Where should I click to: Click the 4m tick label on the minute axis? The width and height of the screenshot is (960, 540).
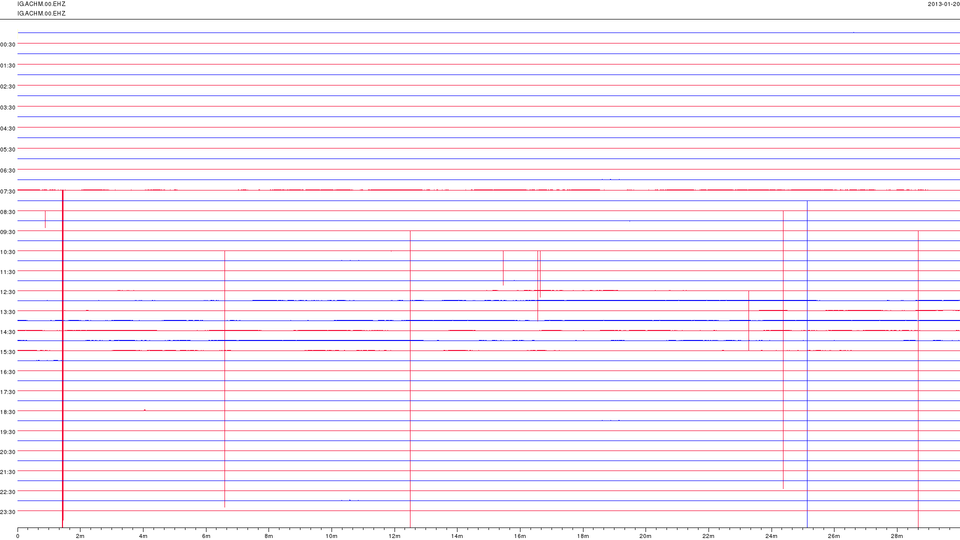pos(143,536)
